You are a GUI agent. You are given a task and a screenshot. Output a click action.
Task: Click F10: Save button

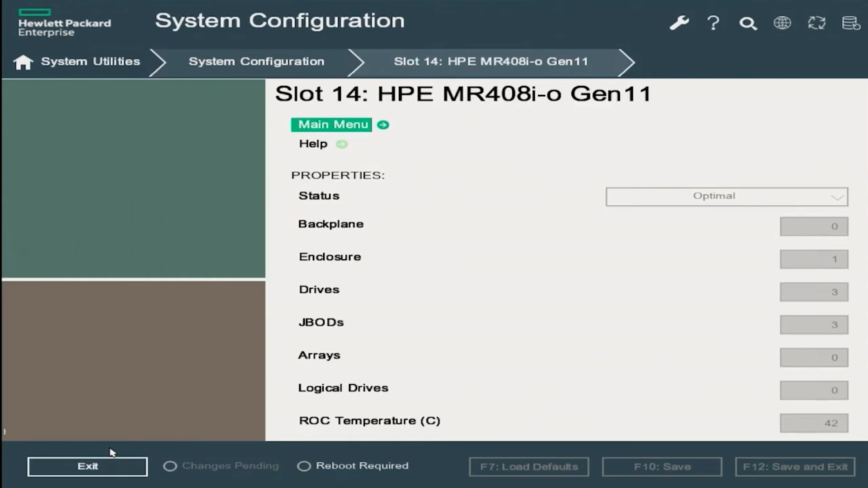point(662,467)
